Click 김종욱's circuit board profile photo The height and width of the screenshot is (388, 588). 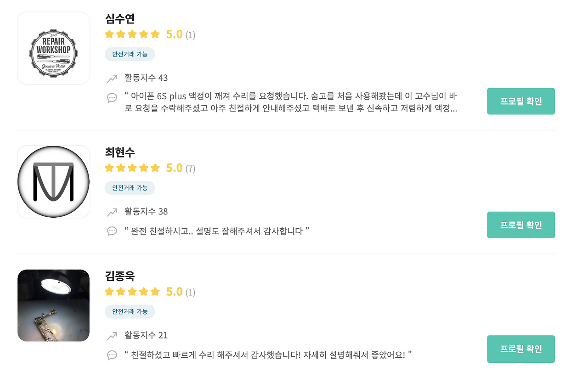pos(53,305)
